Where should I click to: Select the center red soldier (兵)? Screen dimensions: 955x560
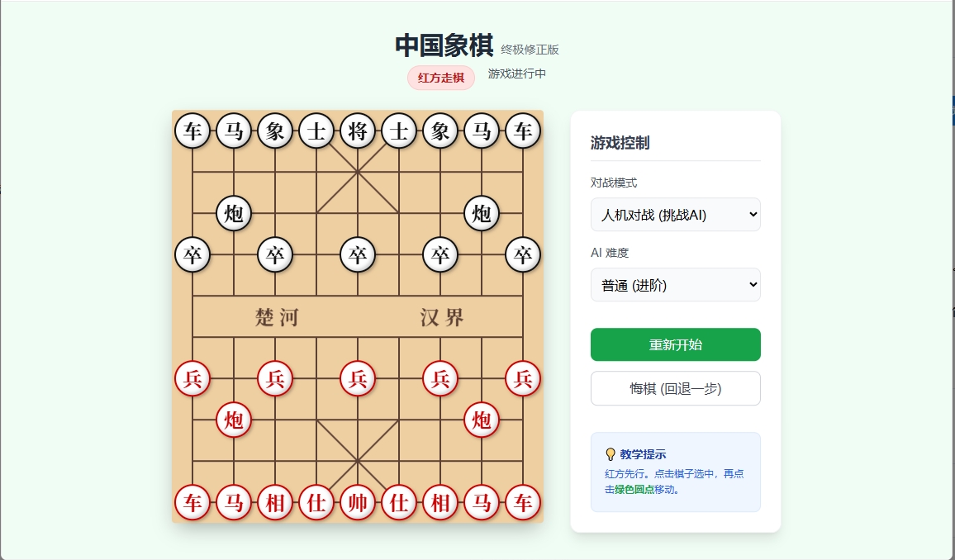pyautogui.click(x=358, y=378)
